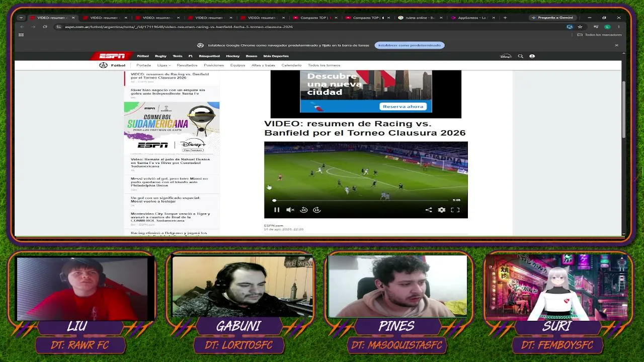The image size is (644, 362).
Task: Rewind the video 10 seconds
Action: [x=304, y=210]
